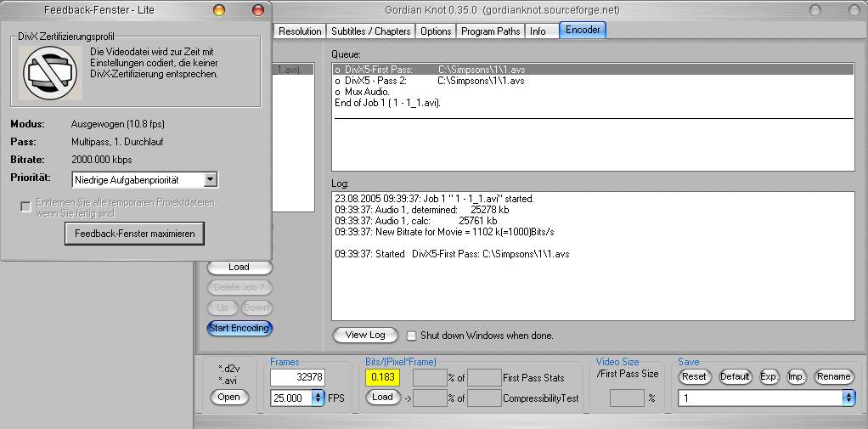Click the 'Started DivX5-First Pass' log line
The height and width of the screenshot is (429, 868).
coord(453,255)
